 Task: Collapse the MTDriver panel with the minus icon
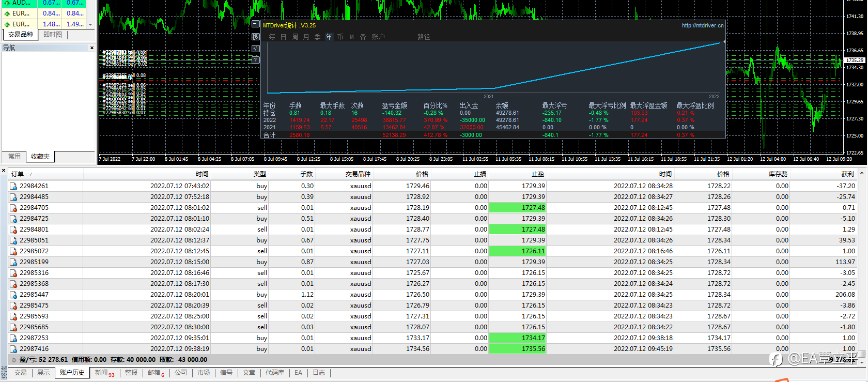click(x=255, y=24)
